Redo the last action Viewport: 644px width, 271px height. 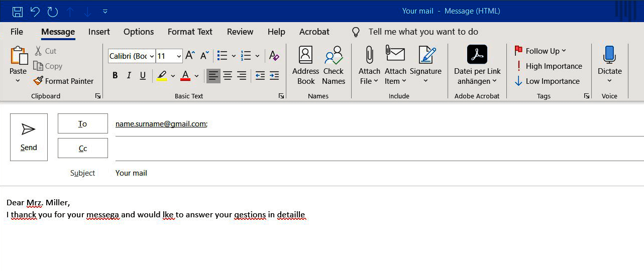click(52, 11)
